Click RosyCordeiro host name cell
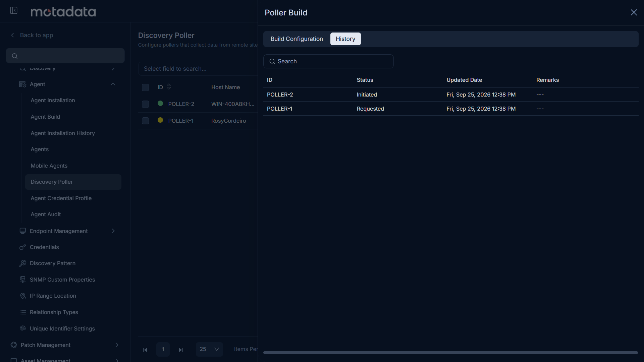 pyautogui.click(x=228, y=121)
